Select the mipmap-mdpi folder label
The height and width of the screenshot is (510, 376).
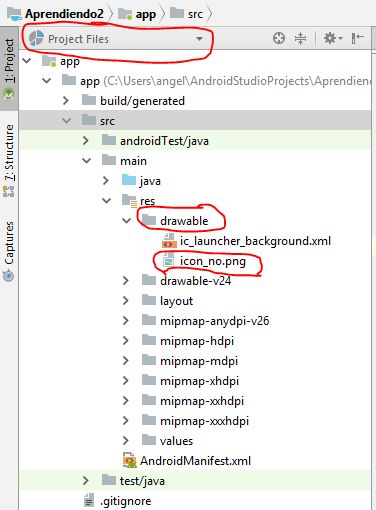click(x=199, y=361)
